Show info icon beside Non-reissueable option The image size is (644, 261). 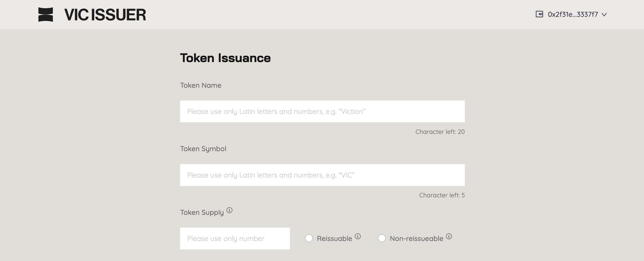[449, 236]
